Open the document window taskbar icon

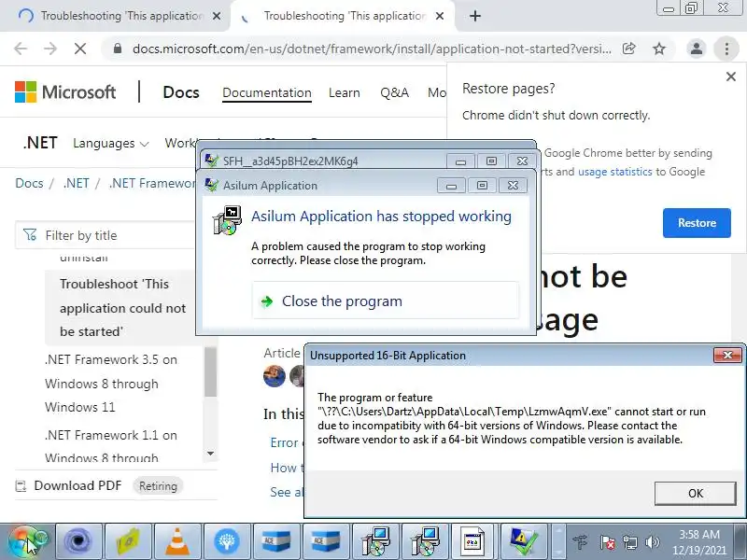coord(474,542)
